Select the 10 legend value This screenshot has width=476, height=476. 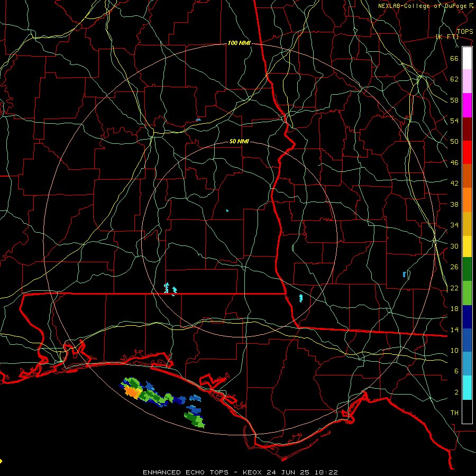[x=454, y=351]
